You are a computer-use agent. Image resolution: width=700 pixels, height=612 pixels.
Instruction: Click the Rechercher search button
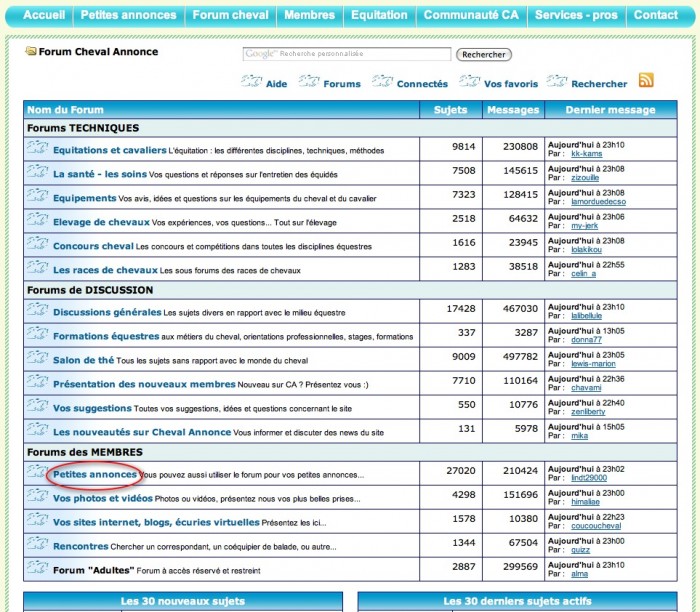pyautogui.click(x=483, y=54)
